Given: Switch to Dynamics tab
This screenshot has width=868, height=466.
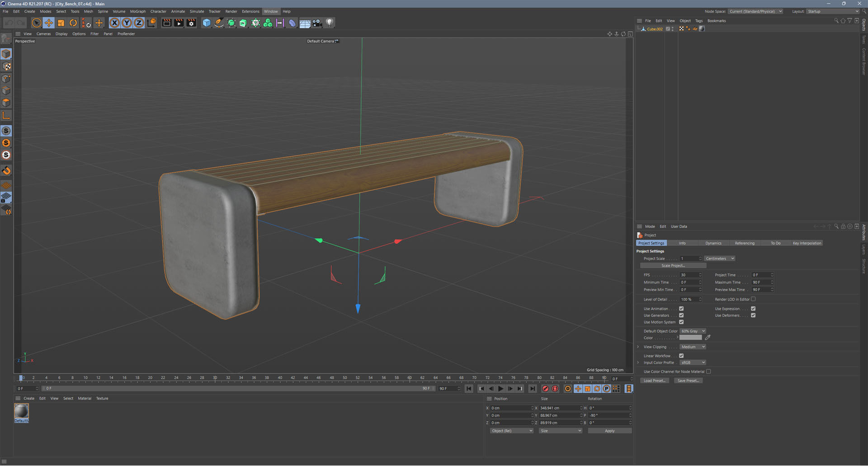Looking at the screenshot, I should [713, 243].
